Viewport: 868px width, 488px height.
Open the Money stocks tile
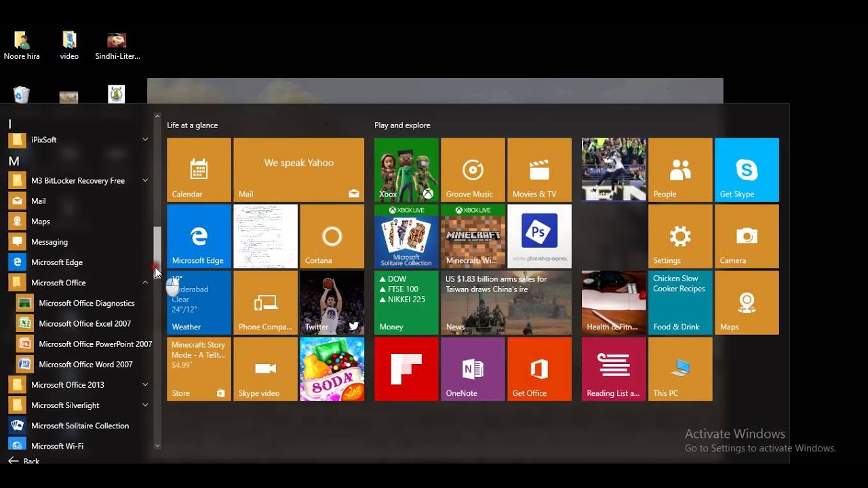click(x=406, y=303)
